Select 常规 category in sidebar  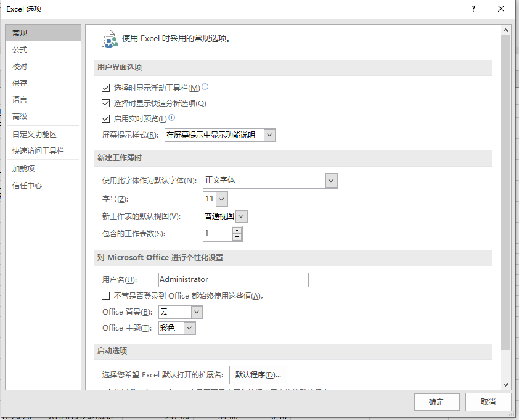click(x=43, y=33)
